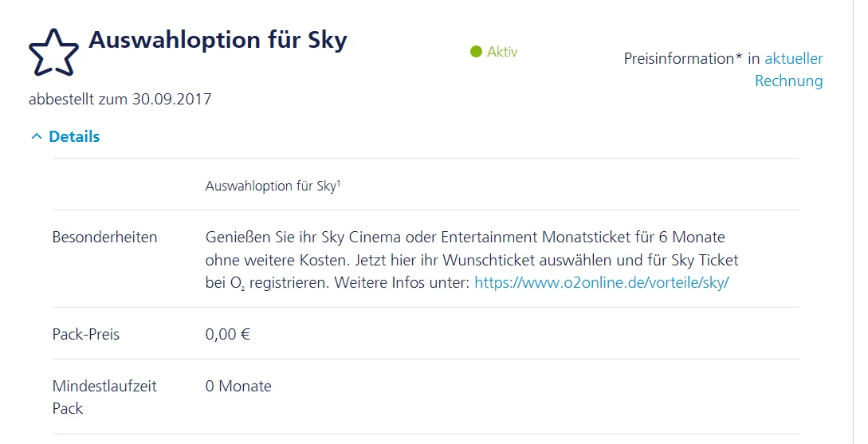Click the footnote superscript 1 in Details
This screenshot has width=868, height=444.
[339, 183]
